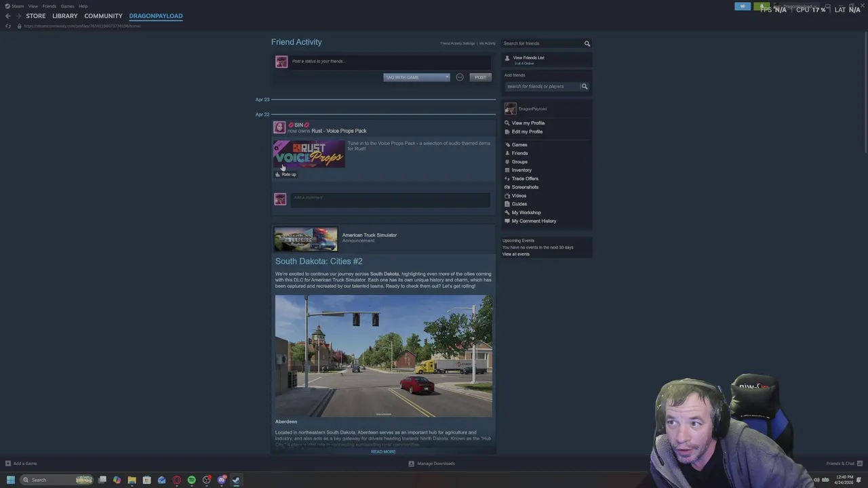Open Spotify from the taskbar
Image resolution: width=868 pixels, height=488 pixels.
point(191,480)
